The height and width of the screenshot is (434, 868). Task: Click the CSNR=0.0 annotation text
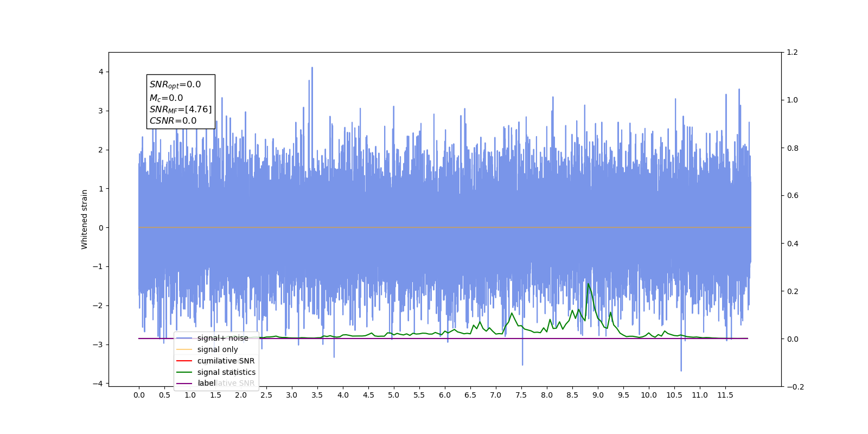coord(173,121)
